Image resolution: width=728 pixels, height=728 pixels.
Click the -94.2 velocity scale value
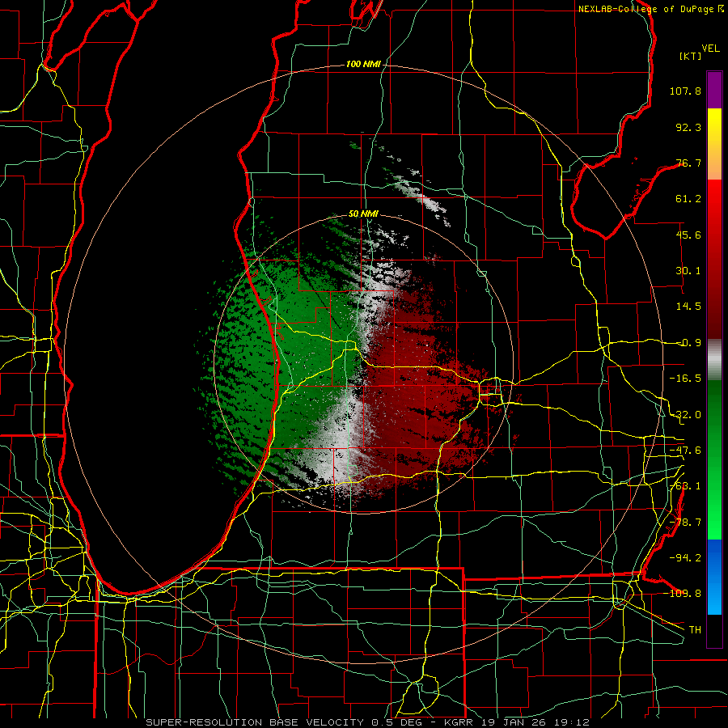[x=685, y=558]
